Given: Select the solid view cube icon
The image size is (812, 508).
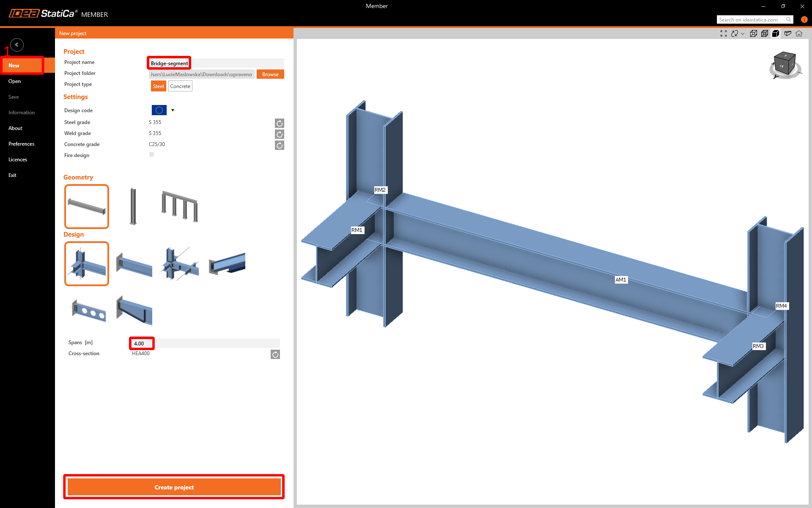Looking at the screenshot, I should click(776, 33).
